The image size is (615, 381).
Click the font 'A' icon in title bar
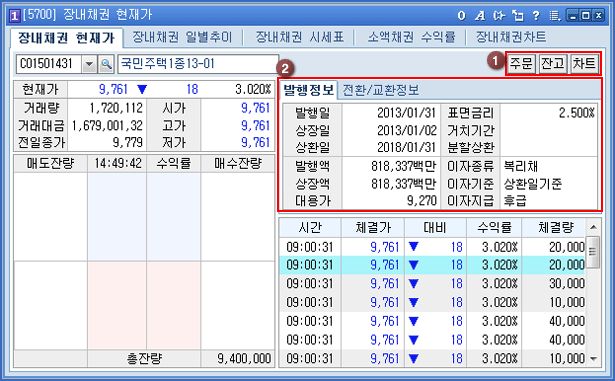[x=479, y=16]
